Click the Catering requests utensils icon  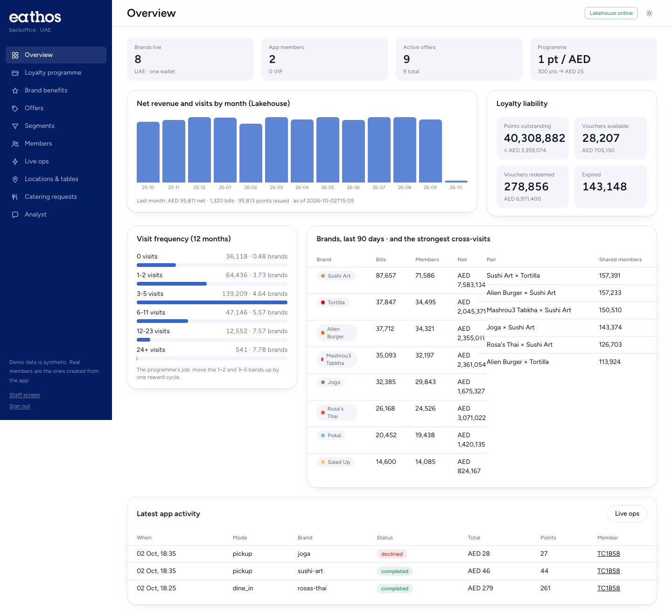[15, 197]
